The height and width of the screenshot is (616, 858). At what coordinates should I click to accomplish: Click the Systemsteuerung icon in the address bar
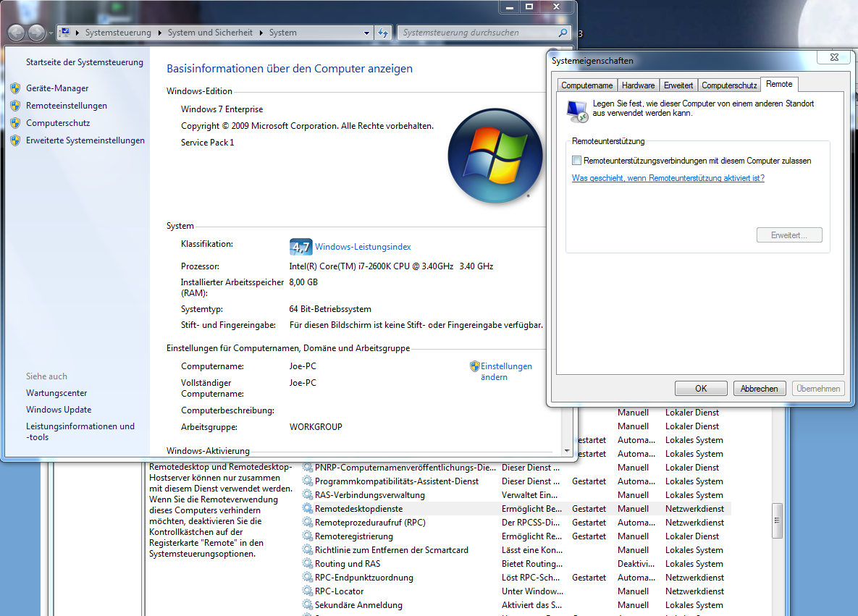(65, 33)
